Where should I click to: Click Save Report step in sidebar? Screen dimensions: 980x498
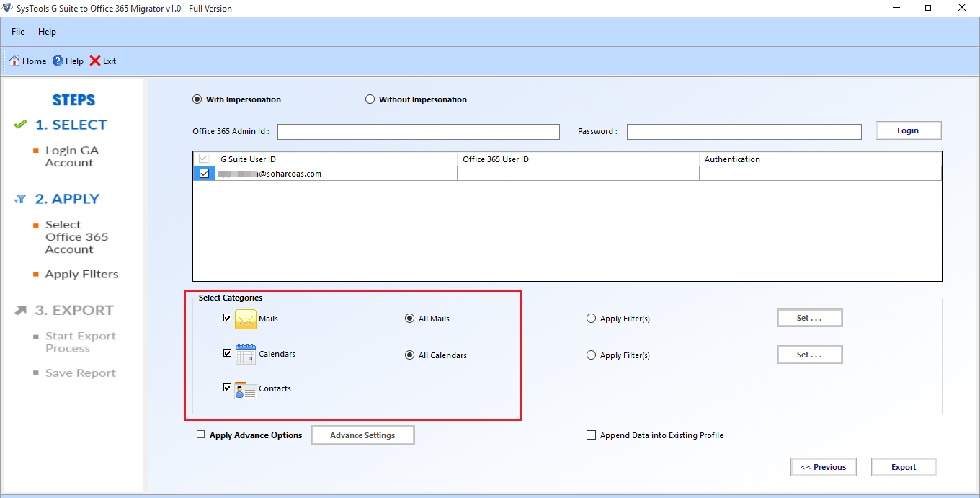(80, 373)
